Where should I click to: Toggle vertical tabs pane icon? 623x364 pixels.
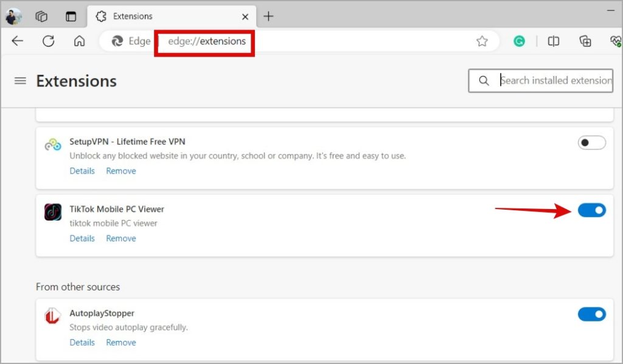(x=71, y=16)
